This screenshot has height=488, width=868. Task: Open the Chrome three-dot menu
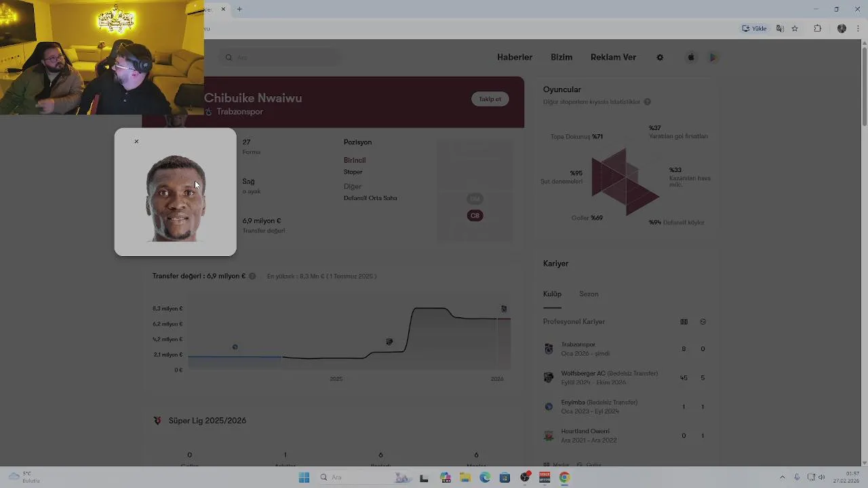(x=859, y=28)
